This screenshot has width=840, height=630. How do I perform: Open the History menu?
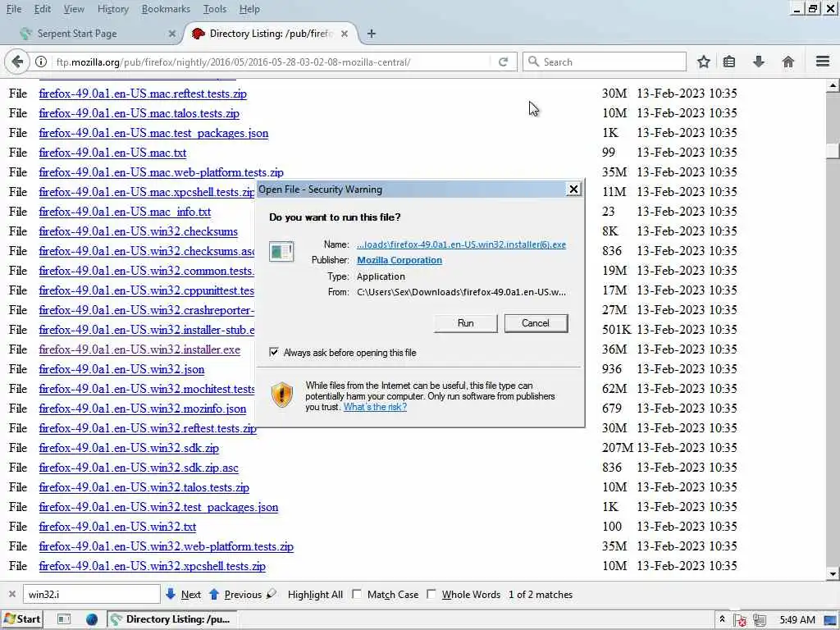113,9
